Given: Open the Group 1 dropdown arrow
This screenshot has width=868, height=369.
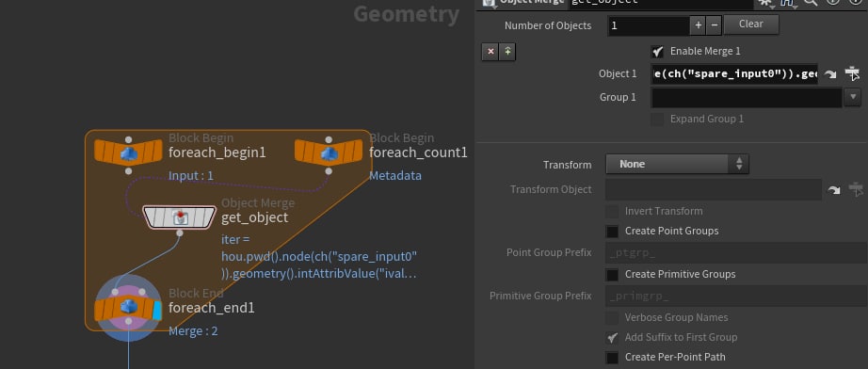Looking at the screenshot, I should pos(853,98).
